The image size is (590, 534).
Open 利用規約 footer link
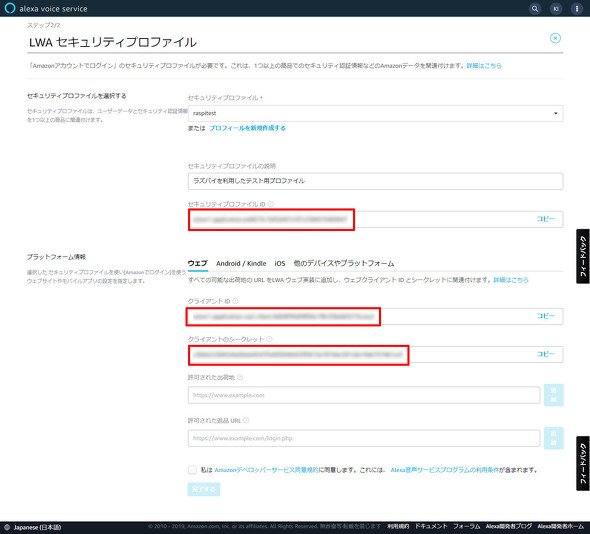[x=398, y=526]
